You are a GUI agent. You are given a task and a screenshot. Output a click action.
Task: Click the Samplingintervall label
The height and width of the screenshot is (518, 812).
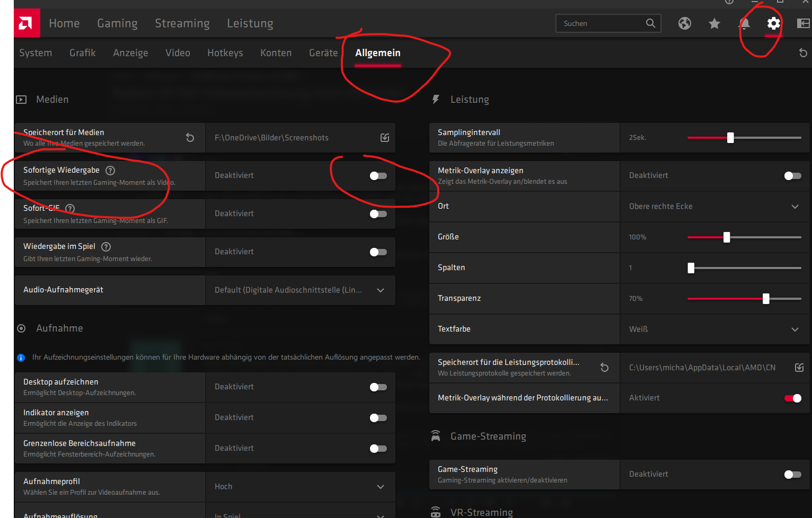[469, 132]
